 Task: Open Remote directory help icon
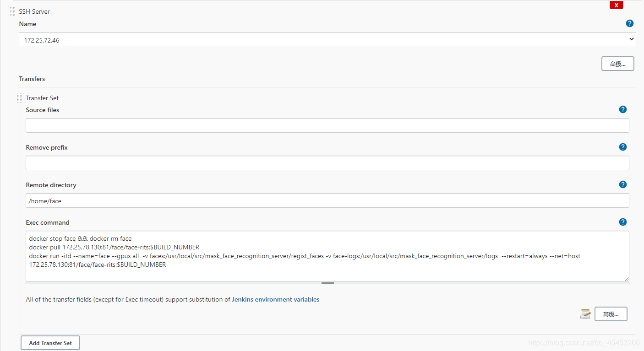point(622,184)
